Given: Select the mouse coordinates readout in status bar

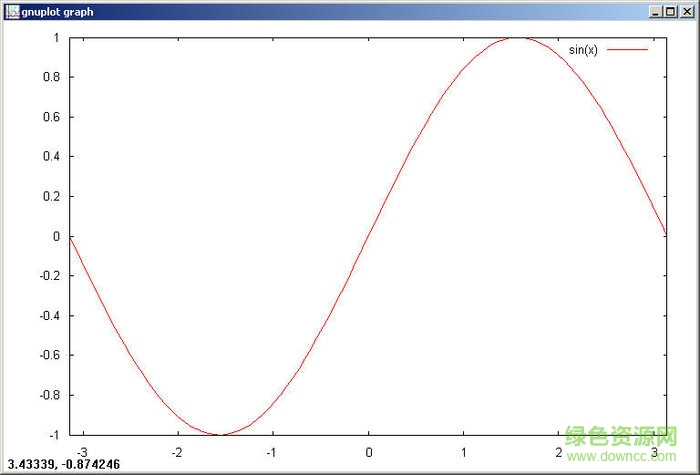Looking at the screenshot, I should 61,464.
